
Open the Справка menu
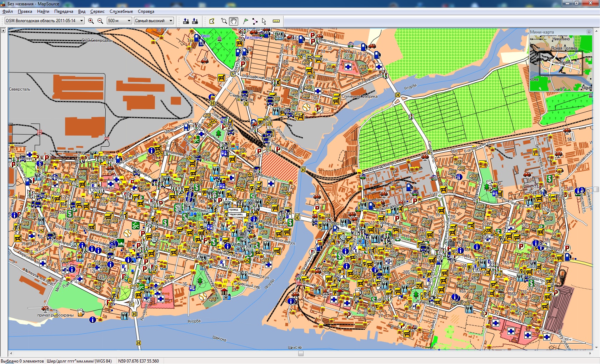click(x=146, y=11)
